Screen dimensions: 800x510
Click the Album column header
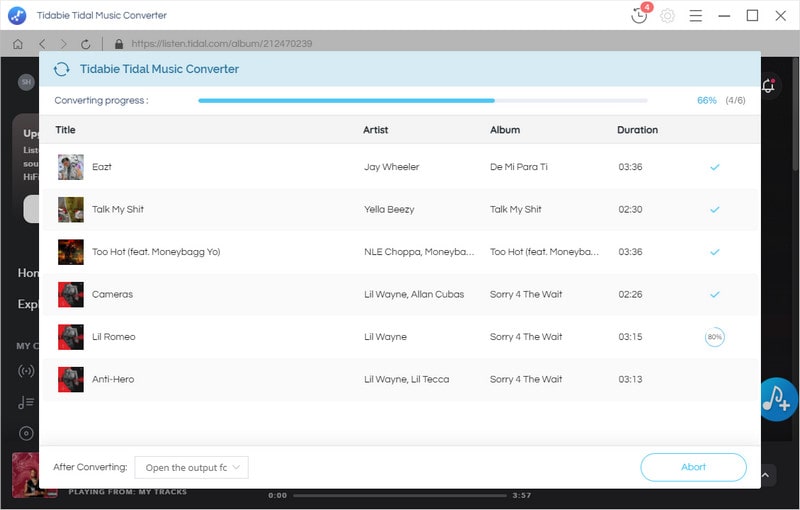[x=505, y=130]
